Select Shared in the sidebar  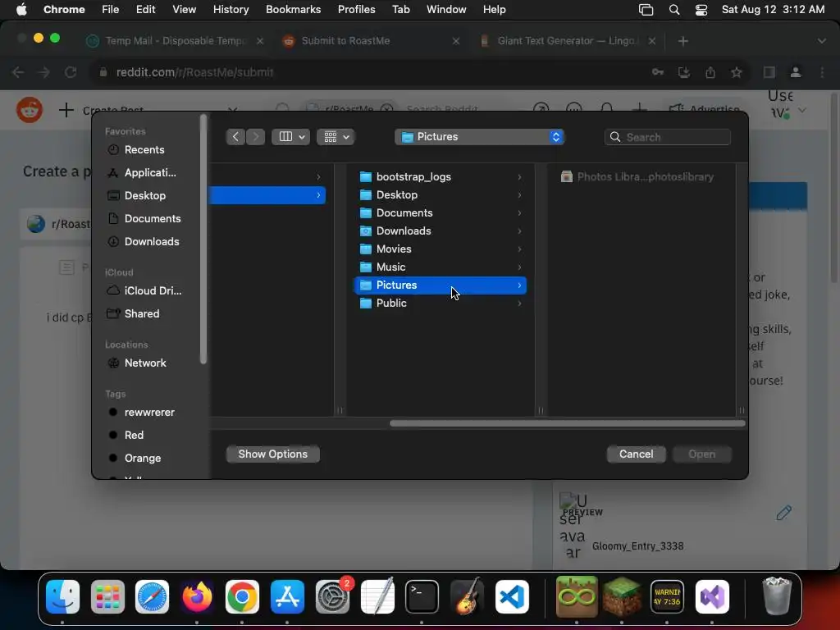pyautogui.click(x=141, y=313)
